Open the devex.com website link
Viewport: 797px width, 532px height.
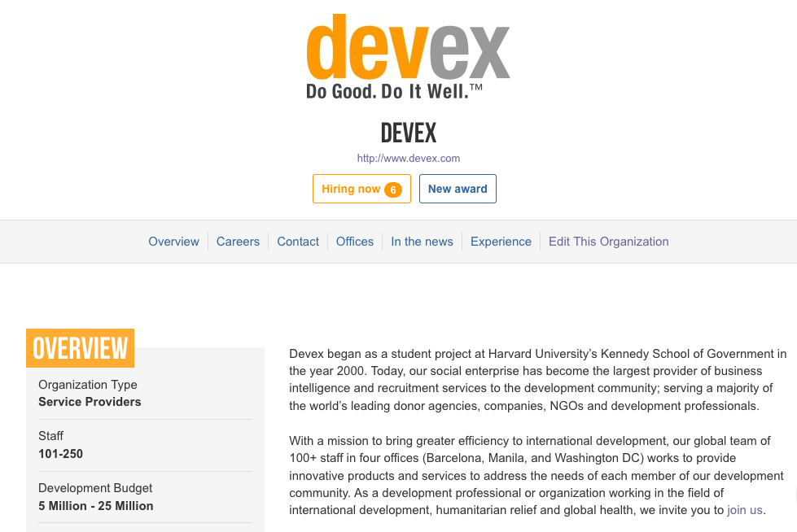pyautogui.click(x=408, y=158)
